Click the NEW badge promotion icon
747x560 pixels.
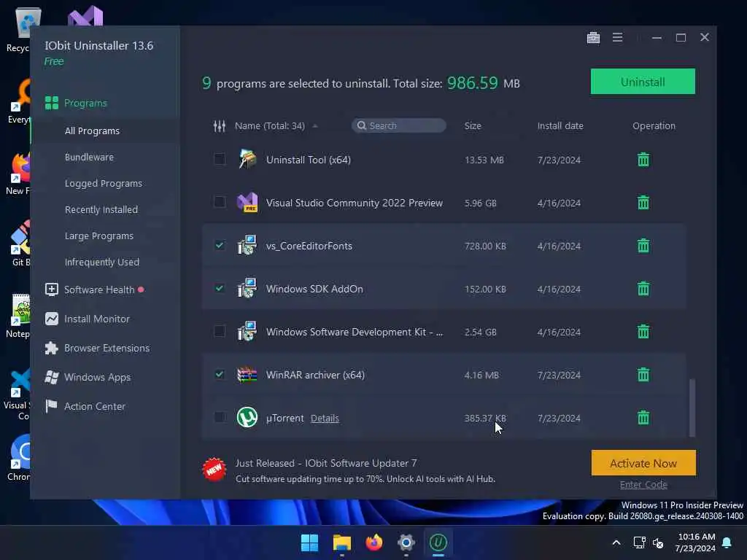click(214, 470)
